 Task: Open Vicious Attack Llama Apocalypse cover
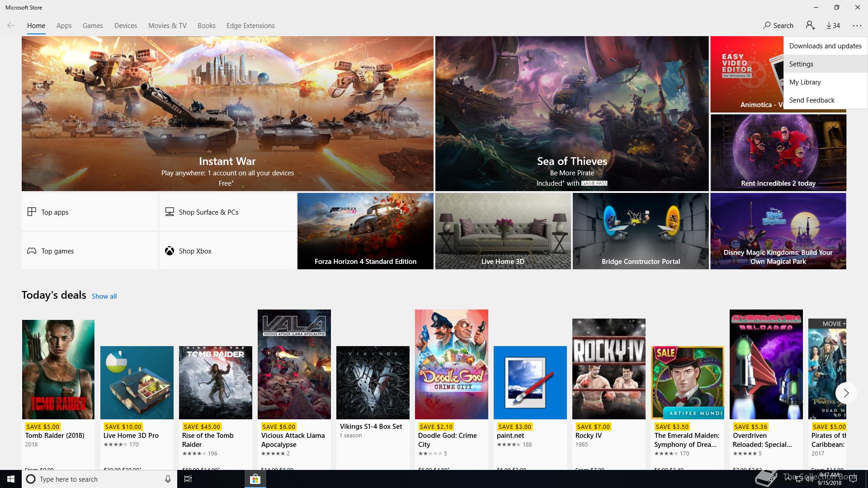click(x=294, y=364)
